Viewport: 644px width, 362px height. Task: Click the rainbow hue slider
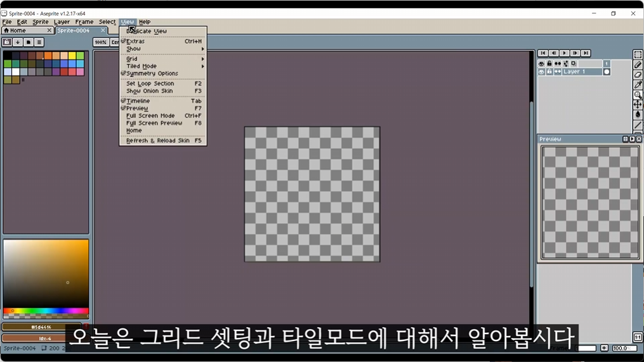pos(46,311)
